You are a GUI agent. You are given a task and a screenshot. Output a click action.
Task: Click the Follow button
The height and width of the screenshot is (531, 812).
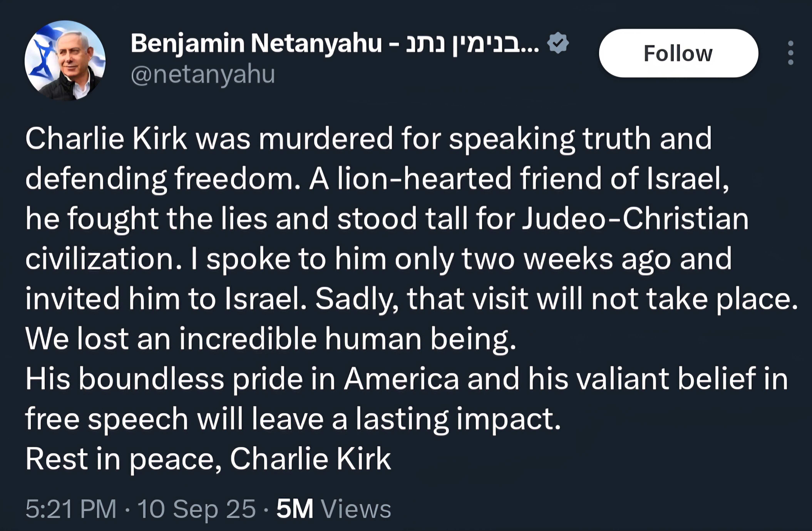(678, 53)
